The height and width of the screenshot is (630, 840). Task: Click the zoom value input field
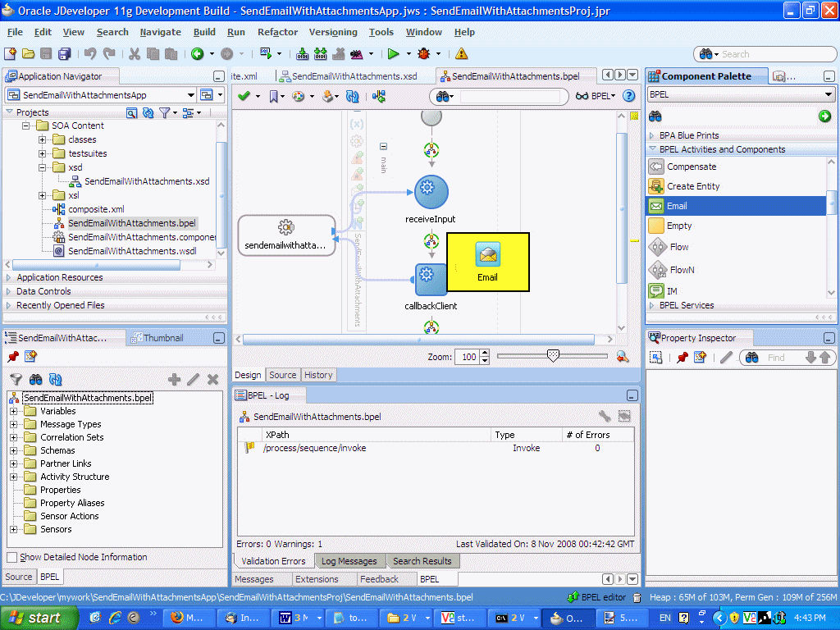[467, 357]
